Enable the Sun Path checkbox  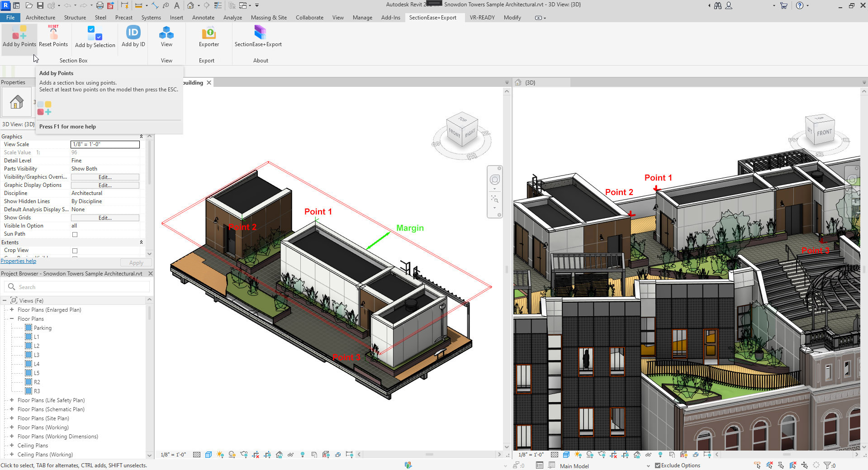[x=75, y=234]
